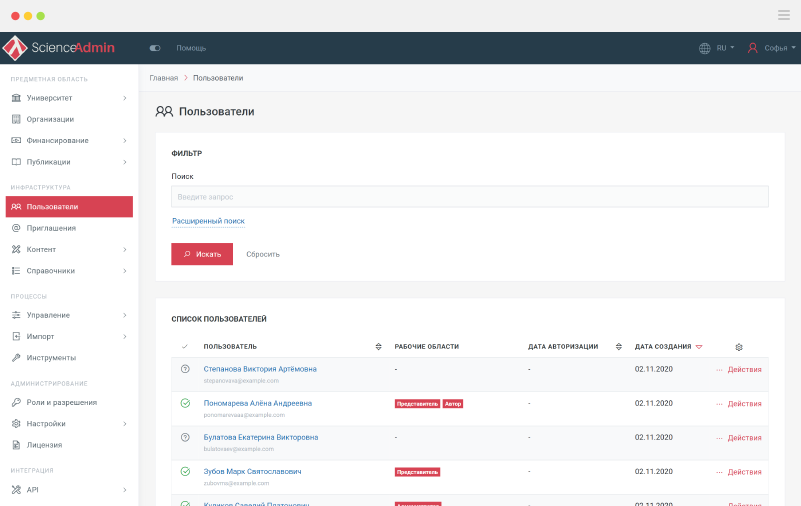
Task: Click the Поиск query input field
Action: (470, 197)
